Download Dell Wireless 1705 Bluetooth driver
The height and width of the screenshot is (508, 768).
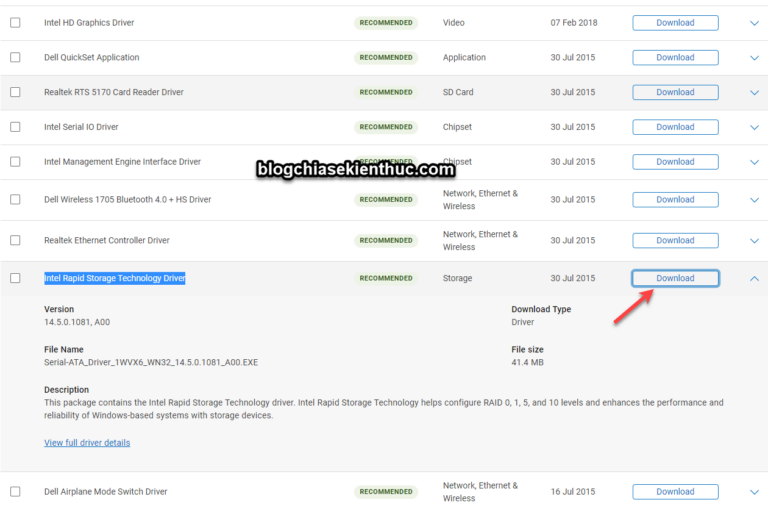click(675, 199)
